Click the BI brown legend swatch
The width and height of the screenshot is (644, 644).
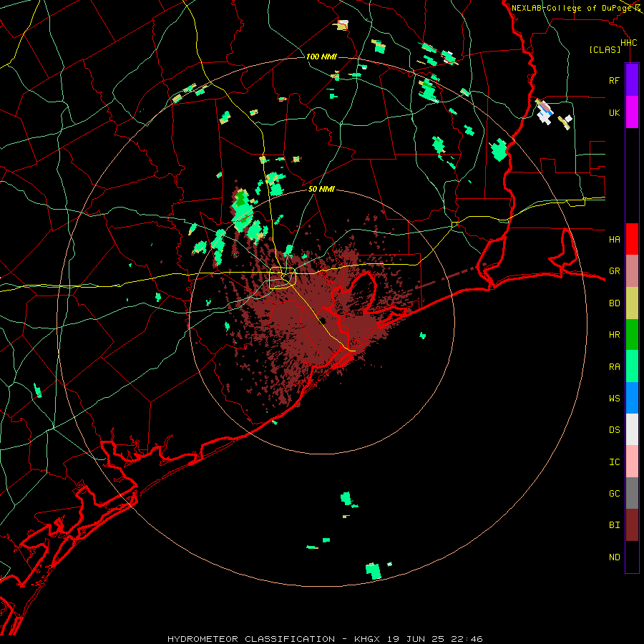(632, 525)
